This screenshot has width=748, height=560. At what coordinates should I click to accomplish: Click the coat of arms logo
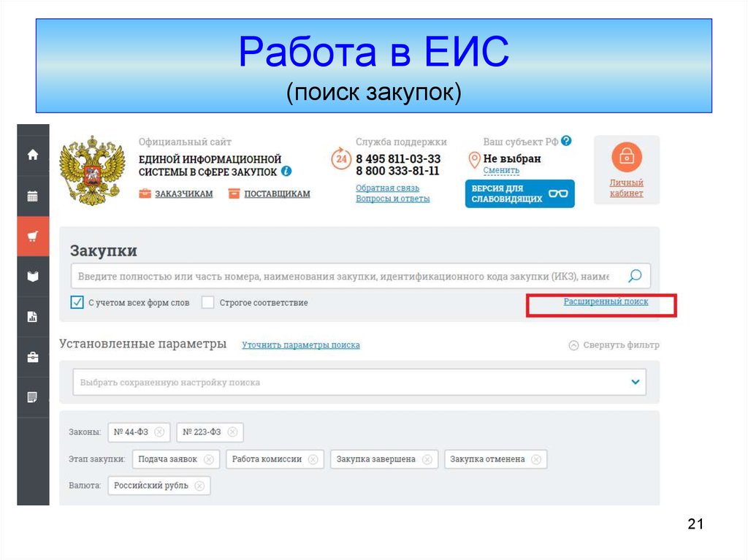(x=93, y=170)
